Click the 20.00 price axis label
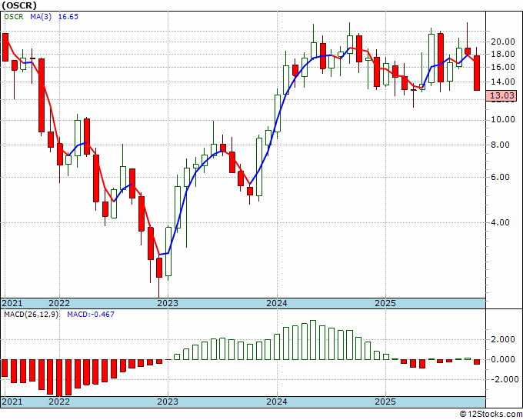 503,42
